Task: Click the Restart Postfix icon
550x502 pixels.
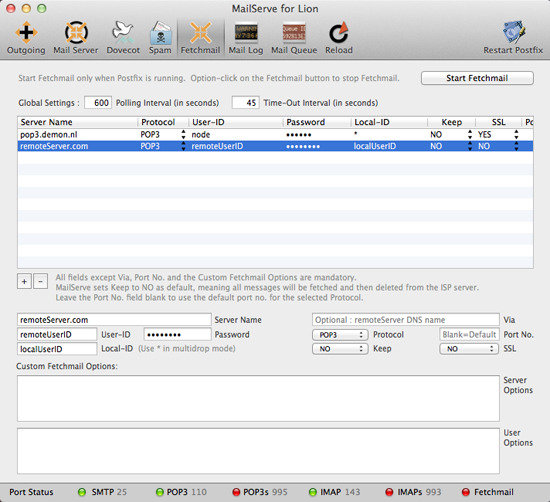Action: 513,33
